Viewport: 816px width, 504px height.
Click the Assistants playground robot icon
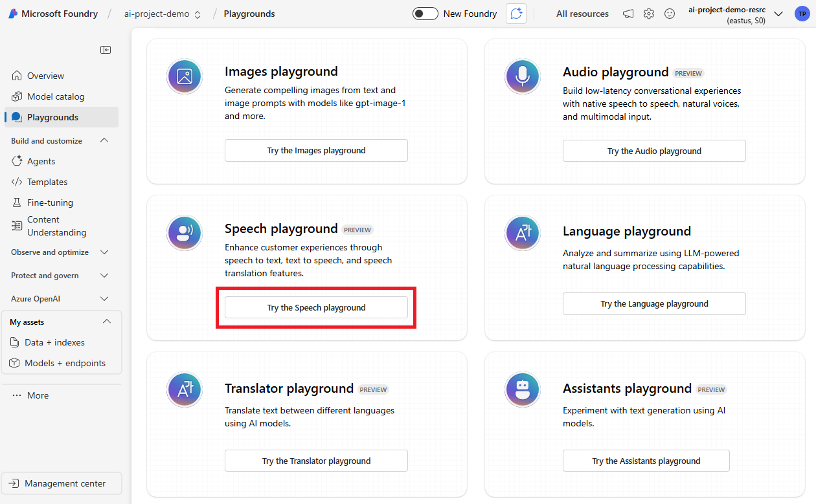pos(523,389)
